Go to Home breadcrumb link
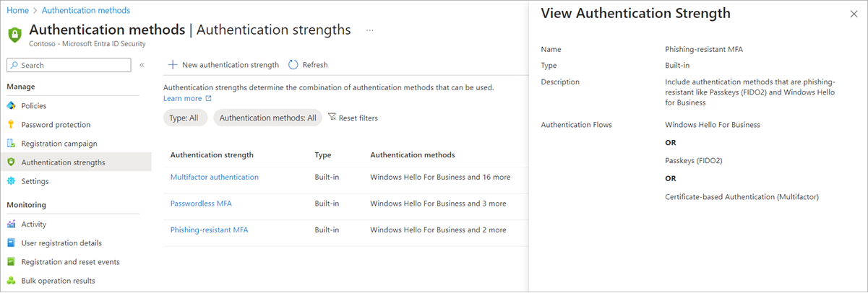Screen dimensions: 868x293 (17, 10)
